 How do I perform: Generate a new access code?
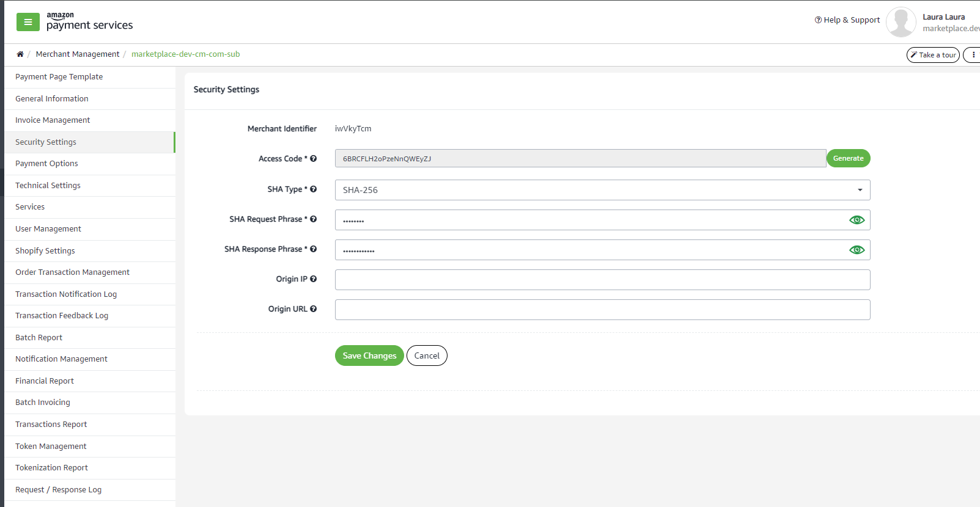coord(848,158)
